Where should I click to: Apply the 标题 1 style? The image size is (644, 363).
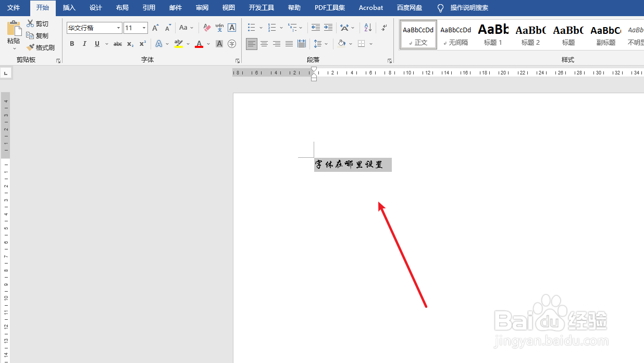point(493,35)
